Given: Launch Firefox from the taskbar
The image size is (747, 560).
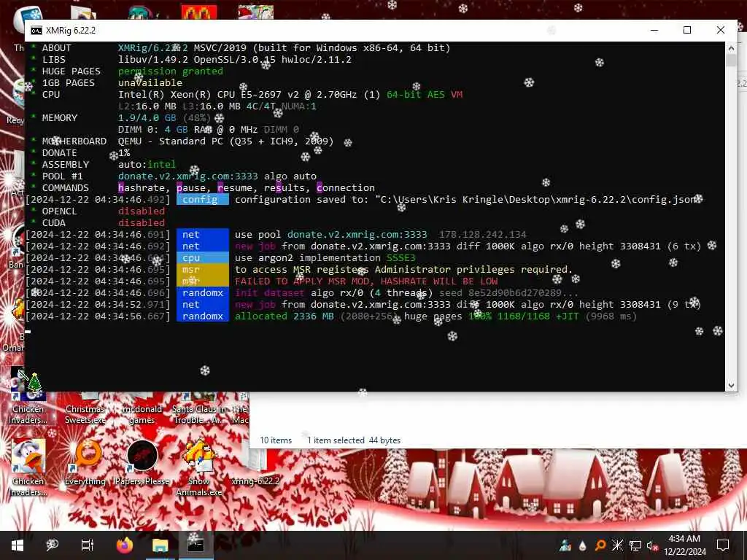Looking at the screenshot, I should click(x=124, y=545).
